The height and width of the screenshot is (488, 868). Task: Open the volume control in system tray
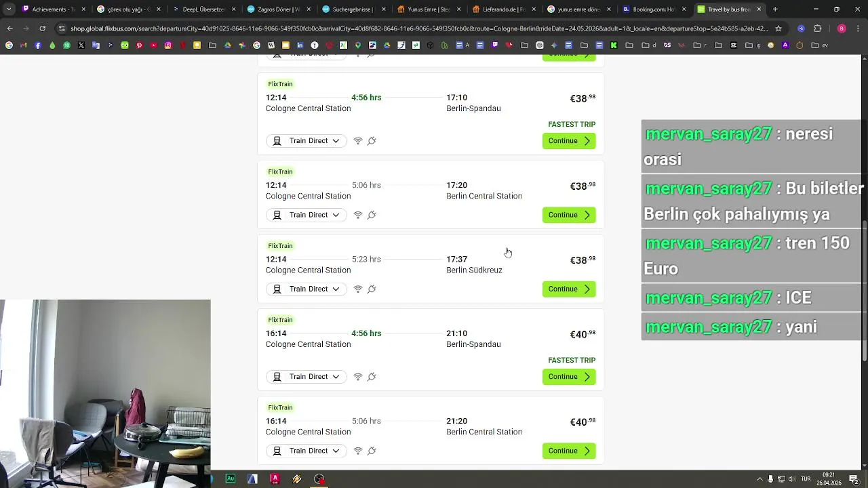792,479
